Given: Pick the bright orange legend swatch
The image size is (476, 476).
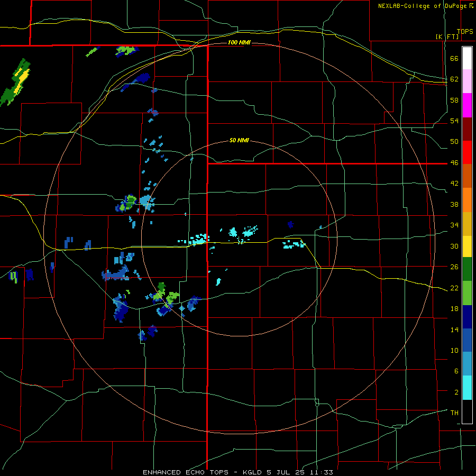Looking at the screenshot, I should point(467,200).
